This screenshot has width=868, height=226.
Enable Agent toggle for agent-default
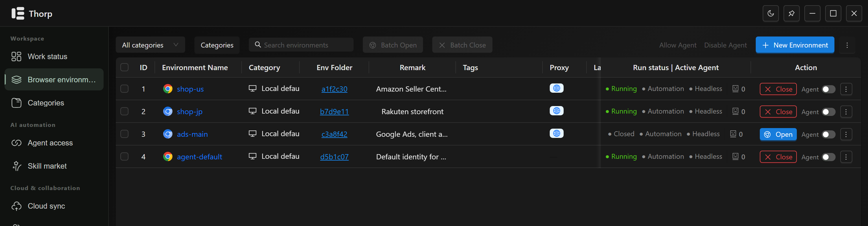coord(829,157)
